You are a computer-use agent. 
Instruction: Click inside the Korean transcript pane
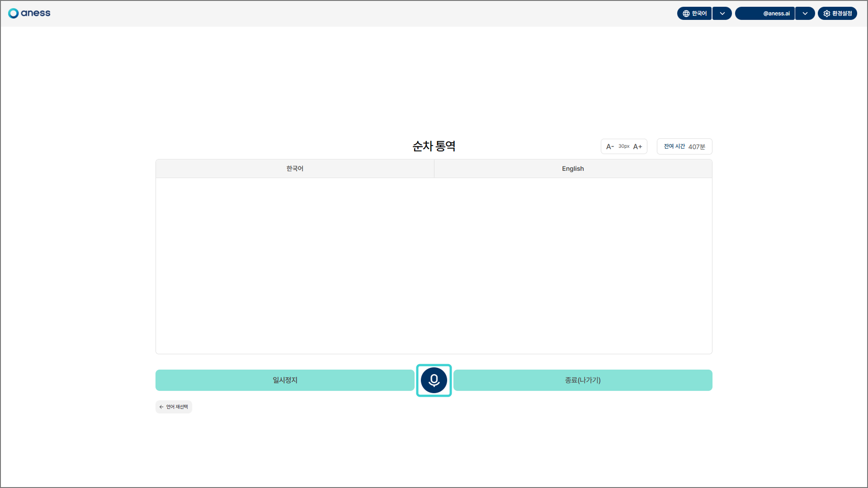[295, 266]
